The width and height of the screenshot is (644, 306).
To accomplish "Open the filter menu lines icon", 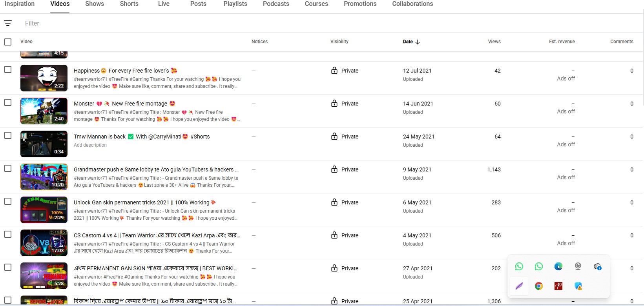I will point(8,24).
